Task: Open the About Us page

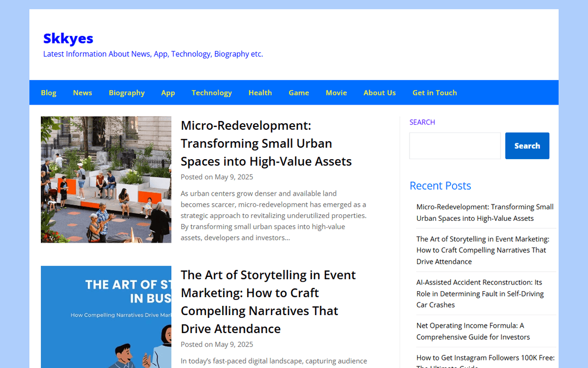Action: tap(379, 93)
